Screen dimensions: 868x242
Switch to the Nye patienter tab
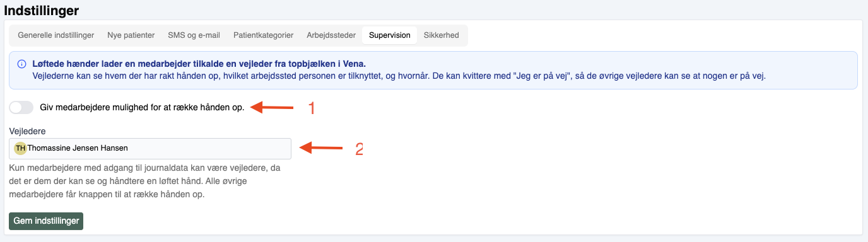point(131,35)
